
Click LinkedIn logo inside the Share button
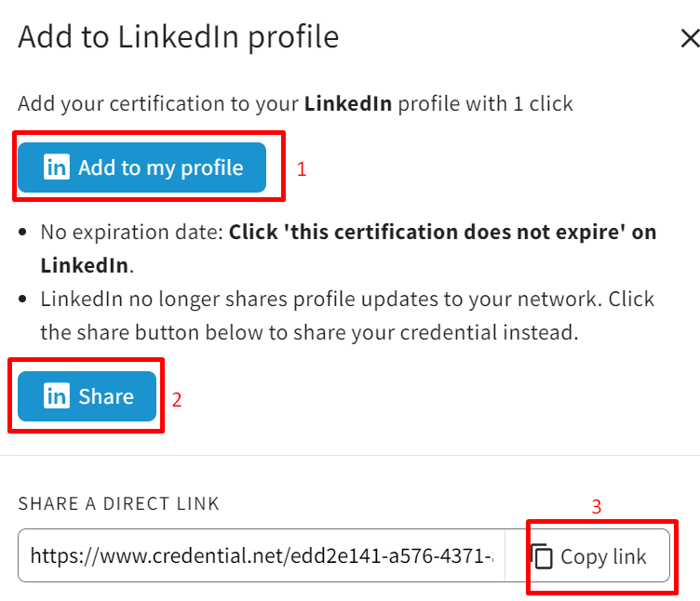coord(57,395)
